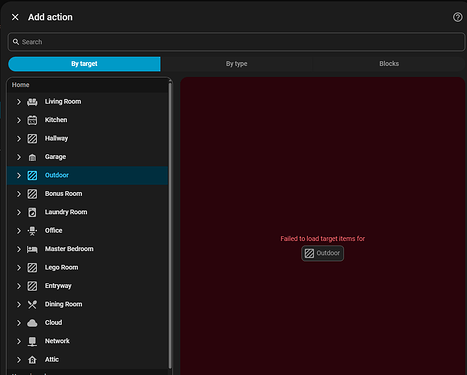
Task: Close the Add action dialog
Action: [15, 17]
